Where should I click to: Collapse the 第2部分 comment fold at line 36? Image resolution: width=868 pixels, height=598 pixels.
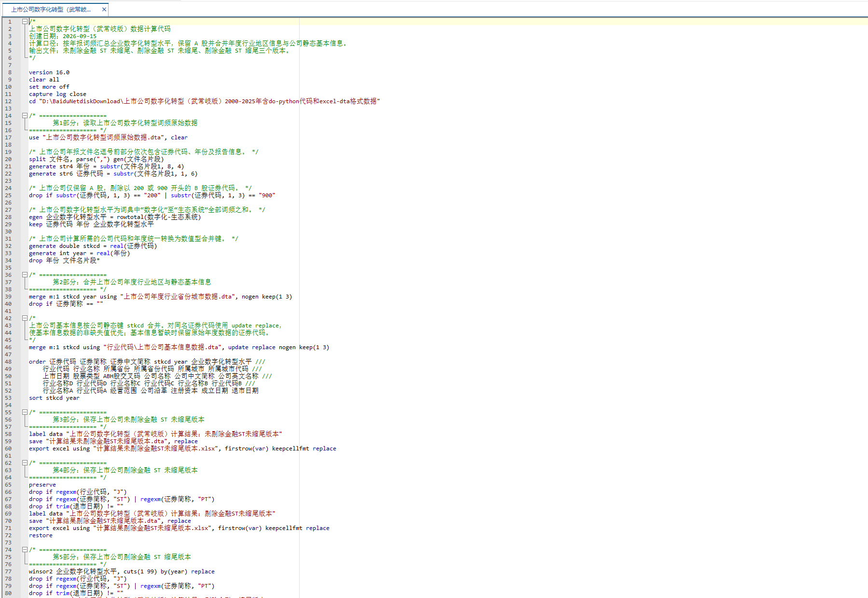tap(25, 274)
